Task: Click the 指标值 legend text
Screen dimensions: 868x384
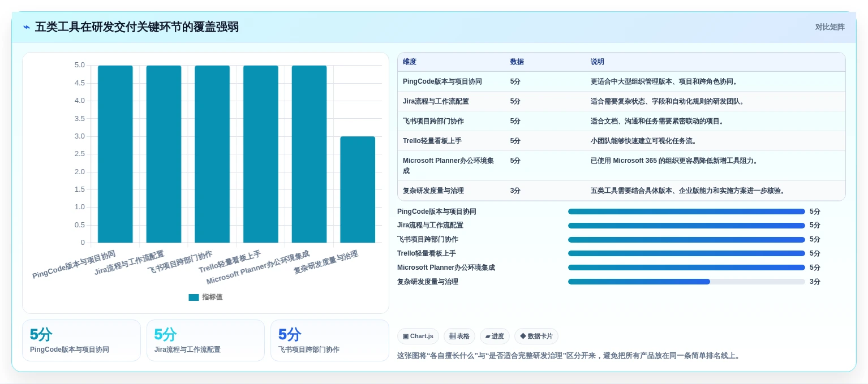Action: click(212, 297)
